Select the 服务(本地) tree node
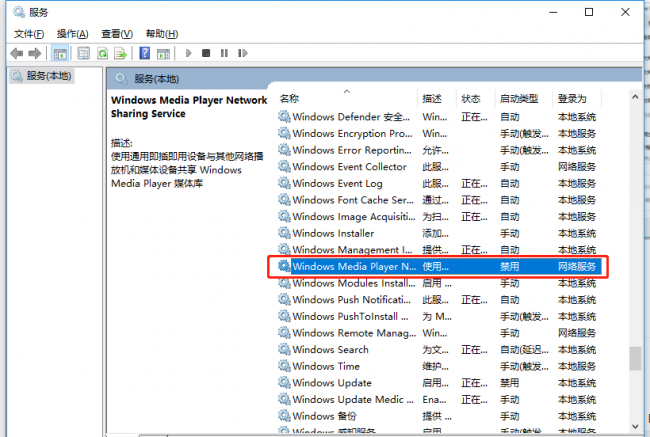Image resolution: width=650 pixels, height=437 pixels. coord(41,76)
